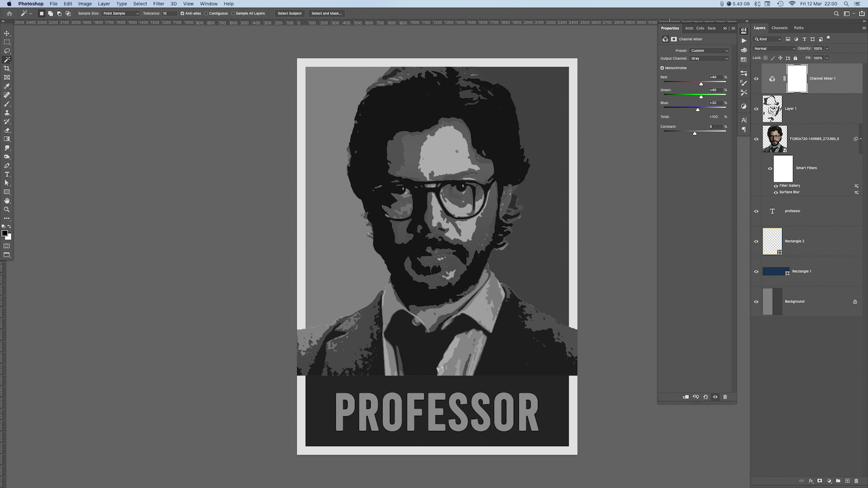Enable the Contiguous checkbox
Screen dimensions: 868x488
pyautogui.click(x=206, y=13)
